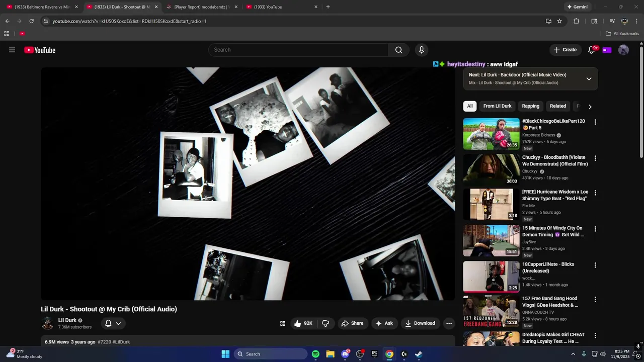Viewport: 644px width, 362px height.
Task: Reload the page in Chrome
Action: pos(31,21)
